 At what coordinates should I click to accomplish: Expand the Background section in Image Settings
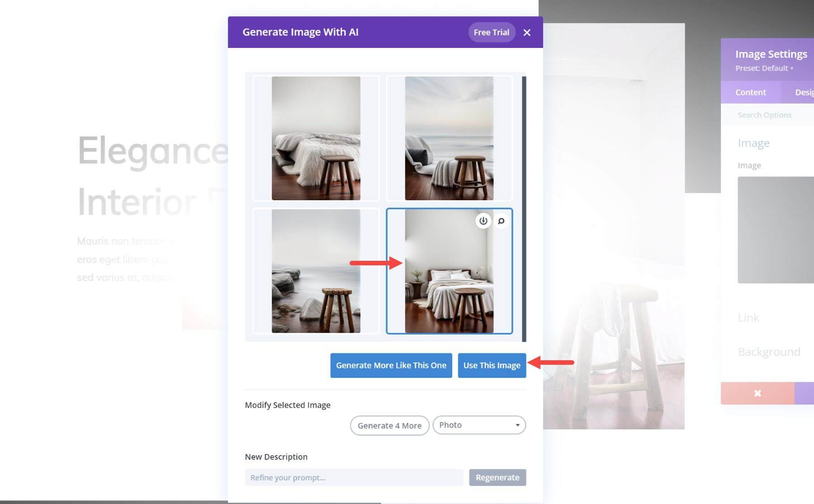click(769, 352)
